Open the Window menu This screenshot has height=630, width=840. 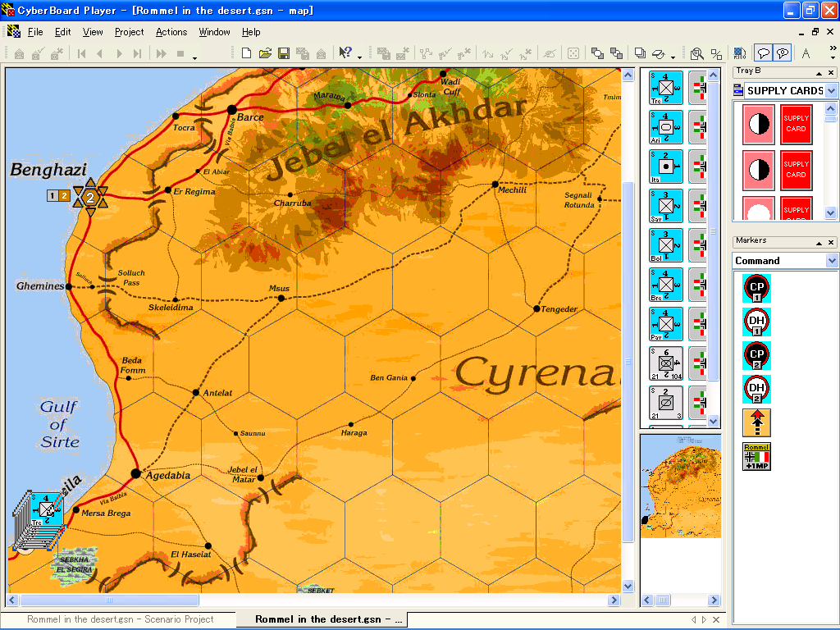coord(214,32)
